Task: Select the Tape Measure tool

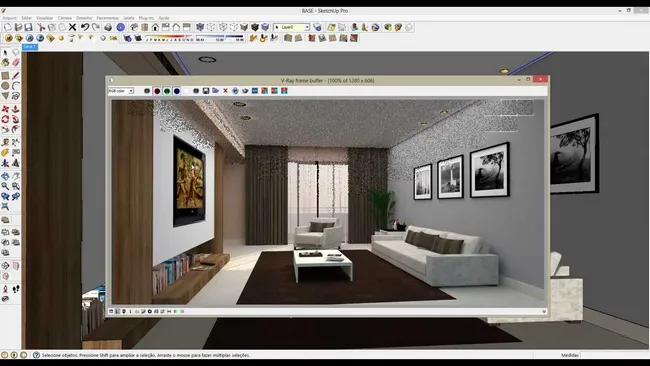Action: [5, 143]
